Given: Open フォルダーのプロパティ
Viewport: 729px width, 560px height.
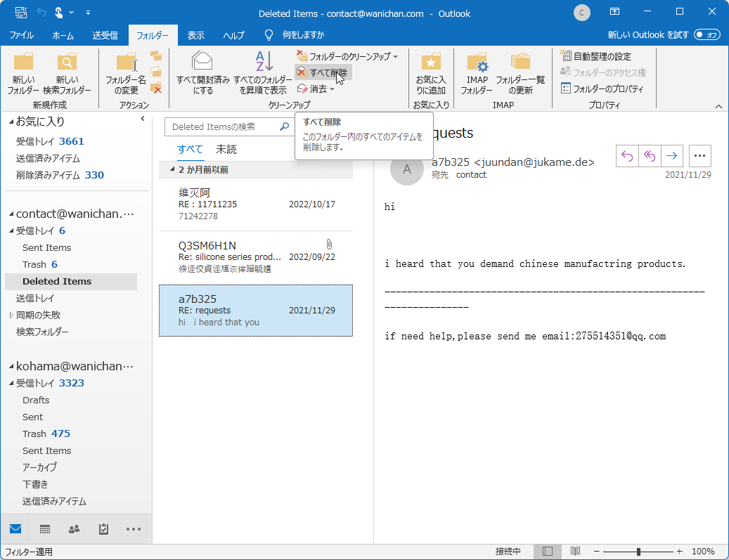Looking at the screenshot, I should pyautogui.click(x=602, y=89).
